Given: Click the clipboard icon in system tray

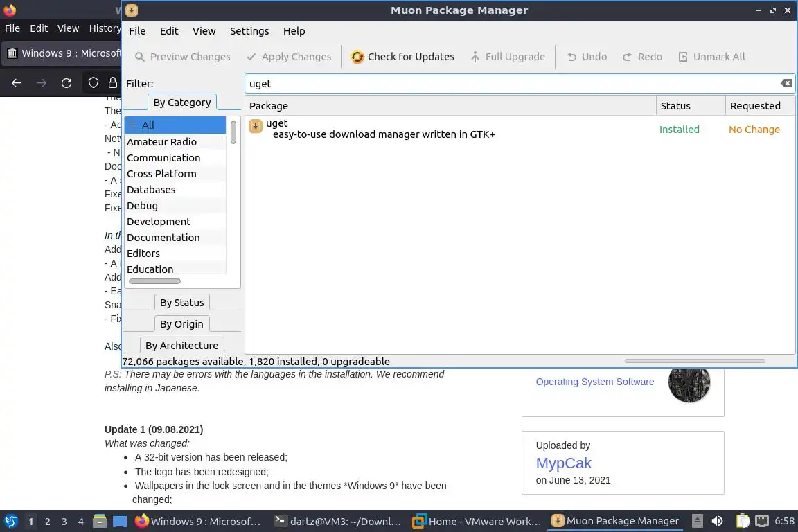Looking at the screenshot, I should pos(743,521).
